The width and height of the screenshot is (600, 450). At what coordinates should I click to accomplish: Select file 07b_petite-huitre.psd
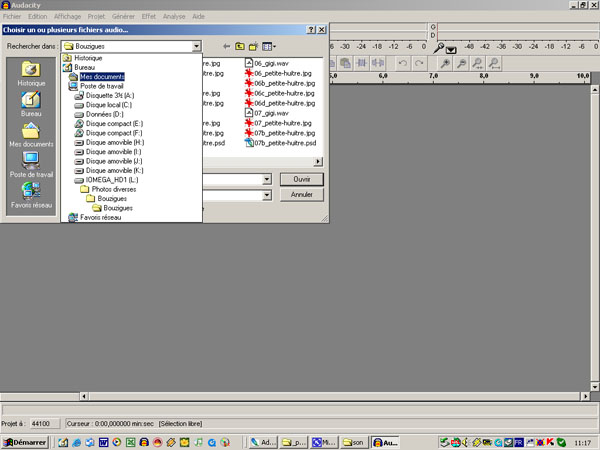(285, 143)
